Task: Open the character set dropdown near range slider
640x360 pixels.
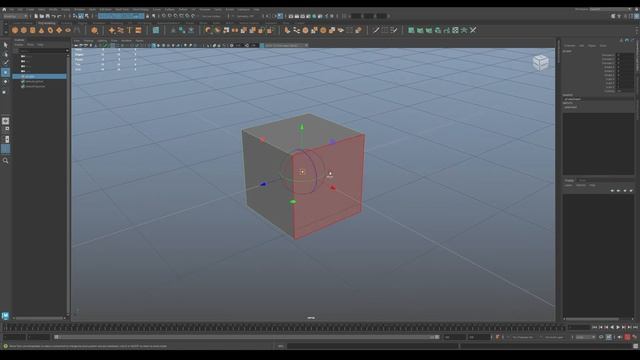Action: 523,337
